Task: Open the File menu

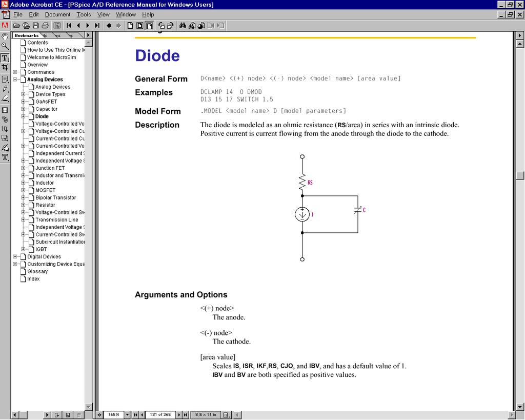Action: tap(18, 15)
